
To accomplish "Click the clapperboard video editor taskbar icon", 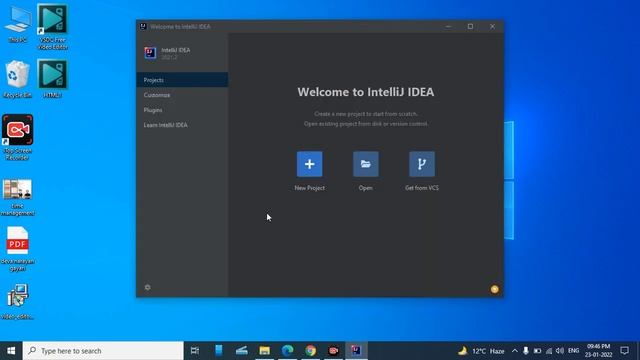I will coord(242,351).
